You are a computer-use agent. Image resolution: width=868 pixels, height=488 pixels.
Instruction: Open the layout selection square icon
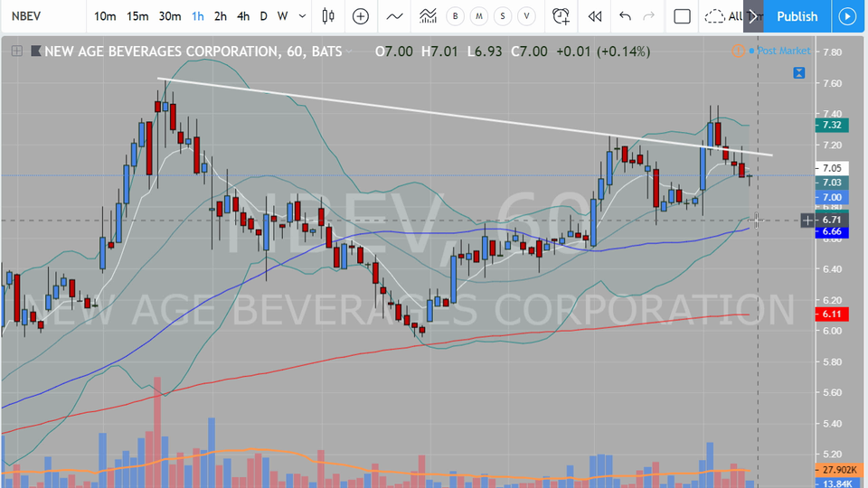coord(682,16)
